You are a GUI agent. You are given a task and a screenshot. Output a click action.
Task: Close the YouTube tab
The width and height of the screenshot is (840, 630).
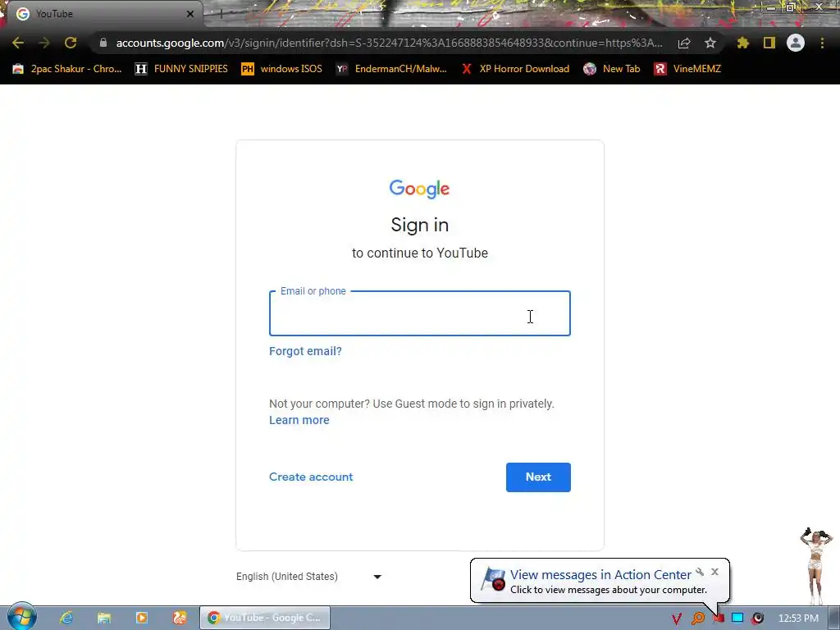(190, 14)
